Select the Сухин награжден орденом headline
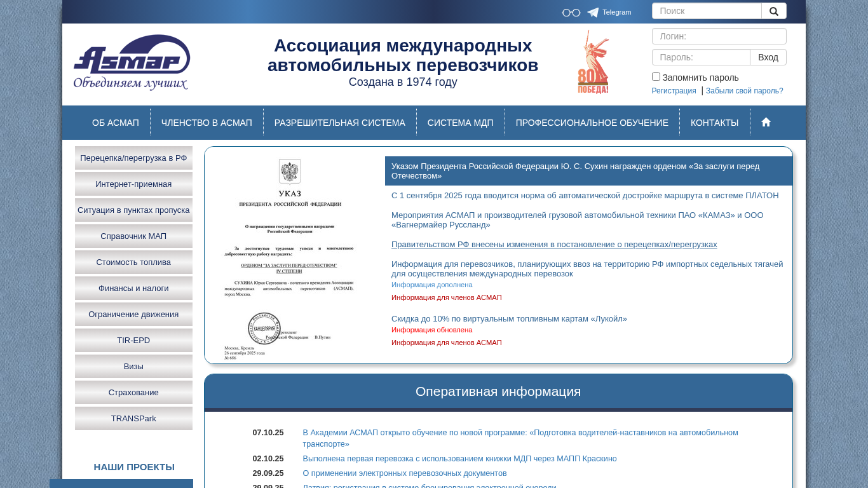 click(x=588, y=171)
